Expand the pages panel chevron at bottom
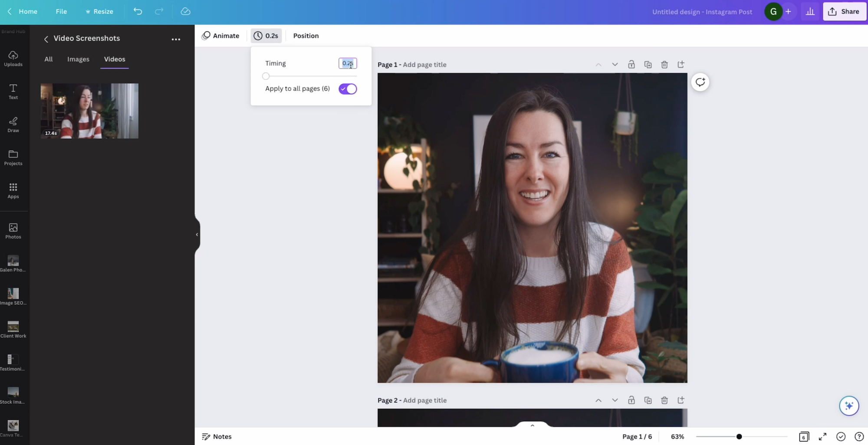 click(532, 425)
